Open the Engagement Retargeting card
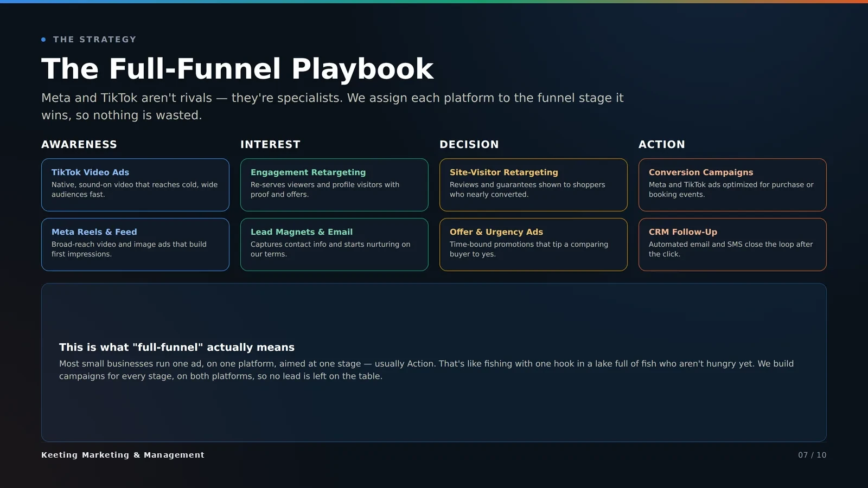Image resolution: width=868 pixels, height=488 pixels. click(x=334, y=185)
